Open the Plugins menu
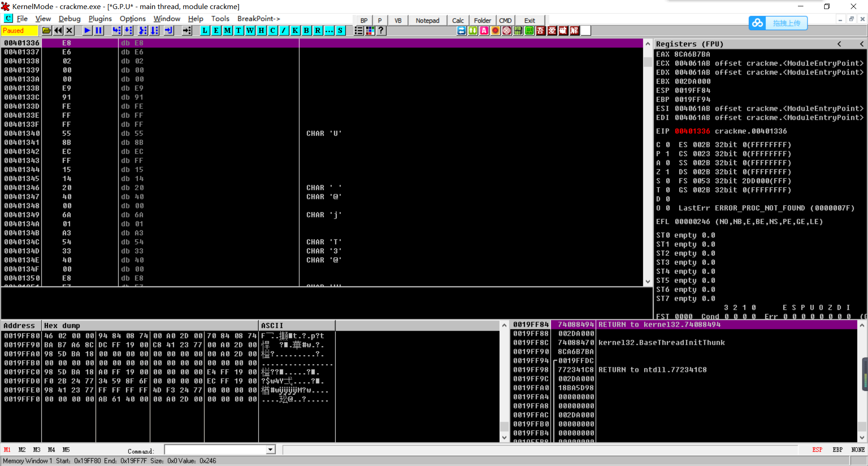Viewport: 868px width, 466px height. [100, 19]
